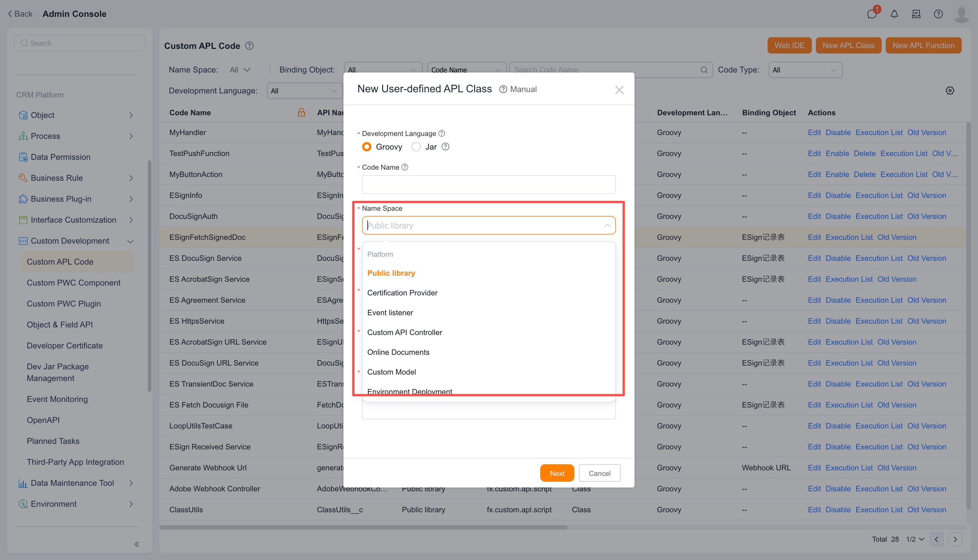Close the New User-defined APL Class dialog
978x560 pixels.
(x=619, y=90)
